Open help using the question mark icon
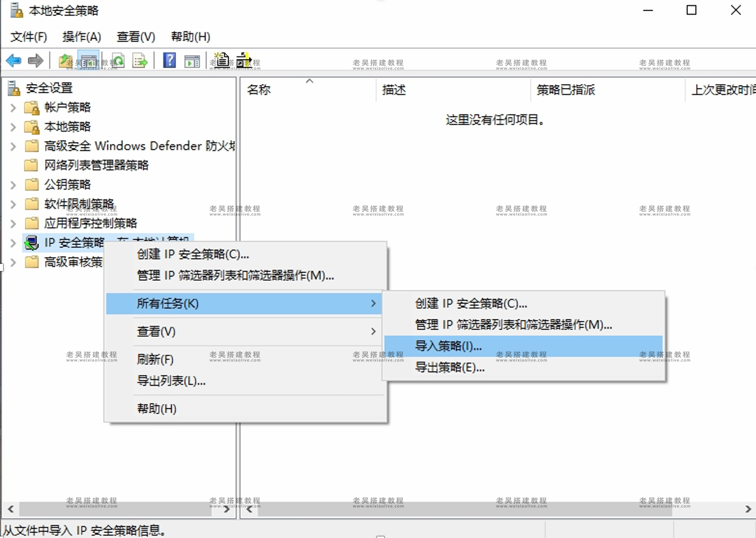The image size is (756, 538). 168,61
